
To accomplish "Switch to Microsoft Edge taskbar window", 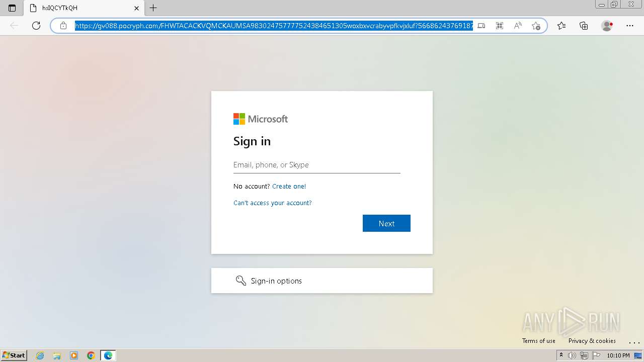I will tap(108, 355).
